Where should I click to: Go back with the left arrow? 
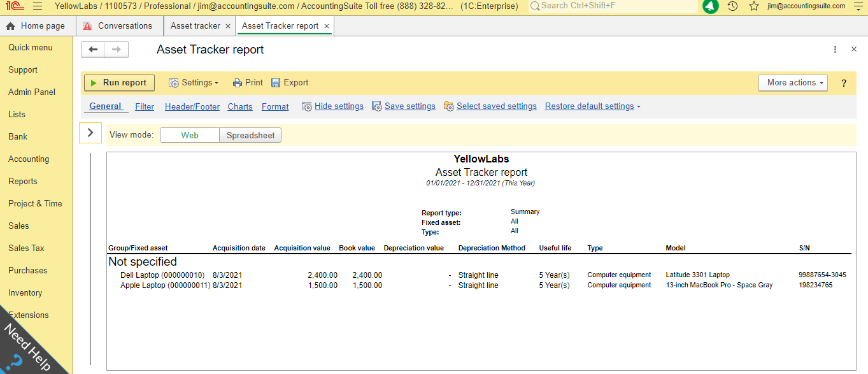94,50
